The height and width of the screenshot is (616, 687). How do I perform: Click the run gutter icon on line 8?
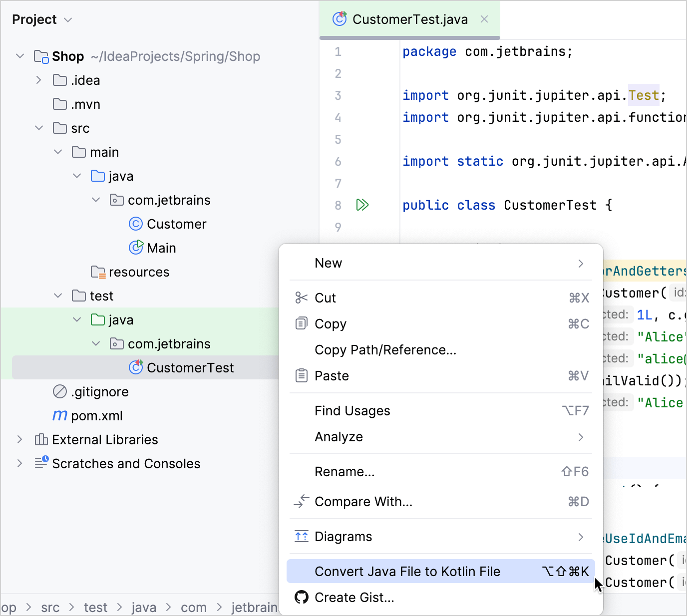pos(363,205)
